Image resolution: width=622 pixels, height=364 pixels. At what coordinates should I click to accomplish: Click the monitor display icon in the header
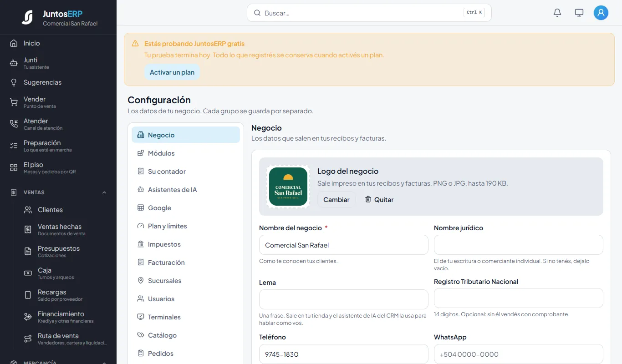click(x=579, y=13)
